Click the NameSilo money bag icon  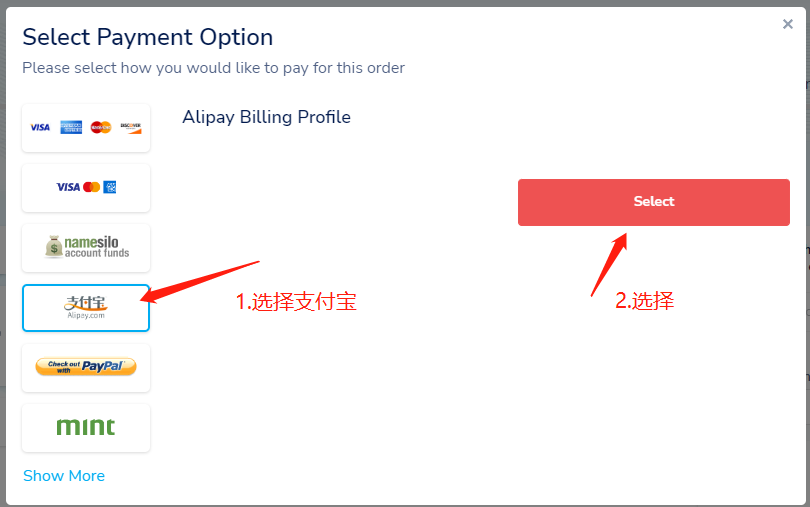point(53,247)
